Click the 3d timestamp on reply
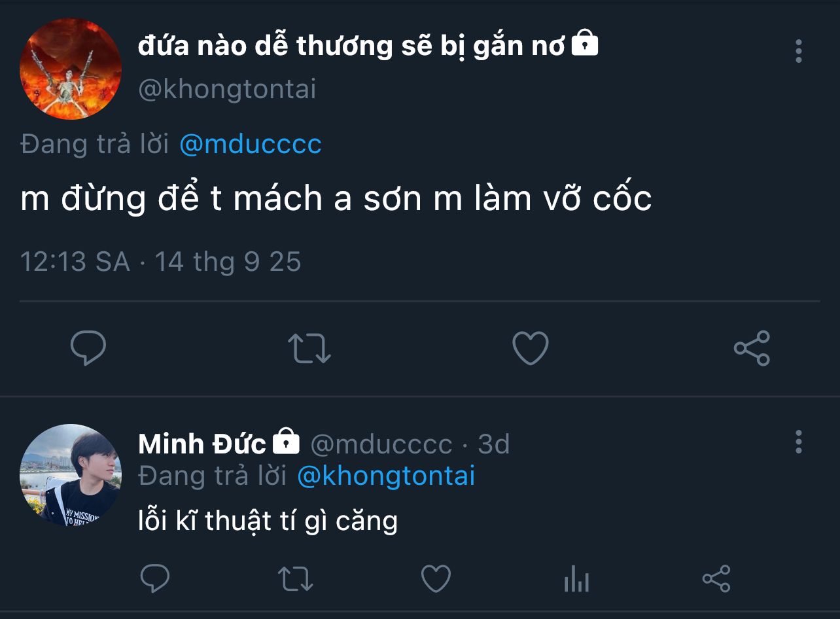This screenshot has width=840, height=619. (494, 444)
